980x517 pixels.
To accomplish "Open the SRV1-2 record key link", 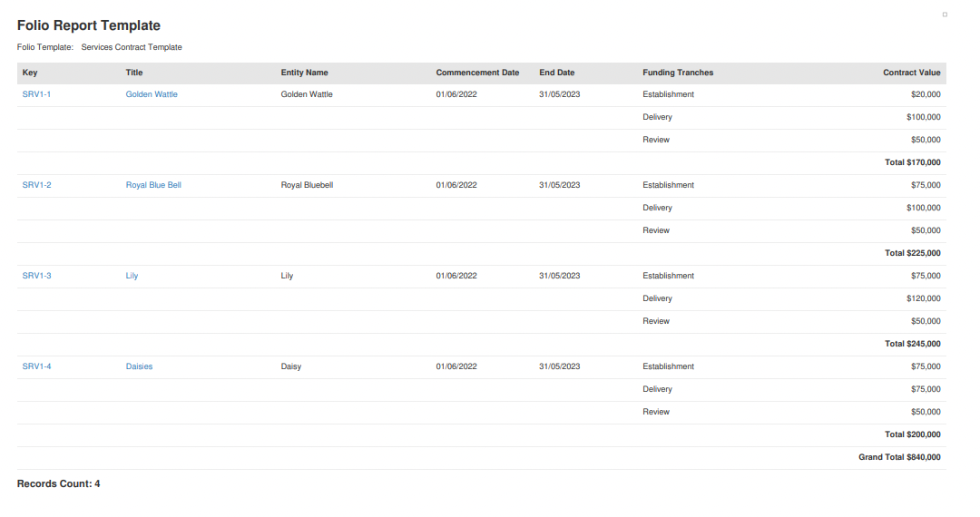I will pos(37,185).
